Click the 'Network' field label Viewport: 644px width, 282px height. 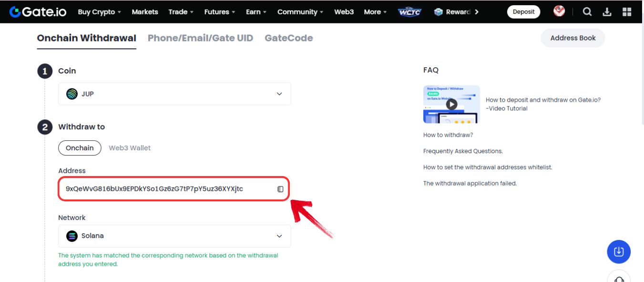pos(72,218)
